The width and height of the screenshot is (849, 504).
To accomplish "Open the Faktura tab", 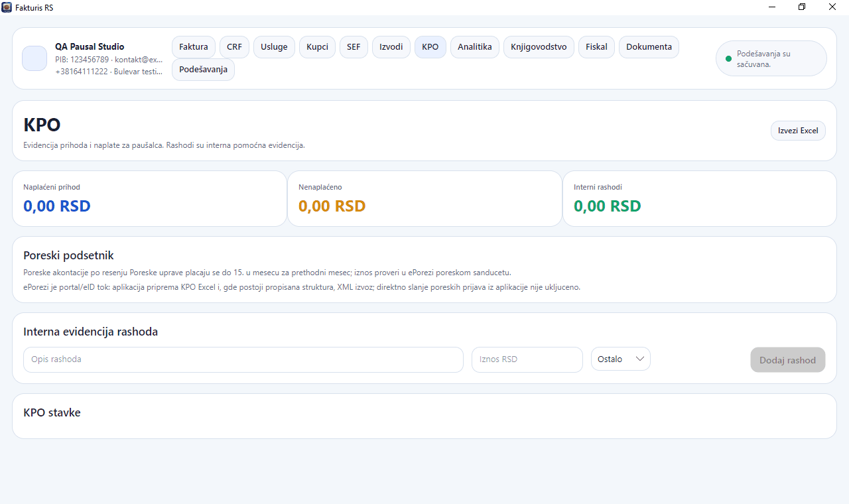I will [x=194, y=47].
